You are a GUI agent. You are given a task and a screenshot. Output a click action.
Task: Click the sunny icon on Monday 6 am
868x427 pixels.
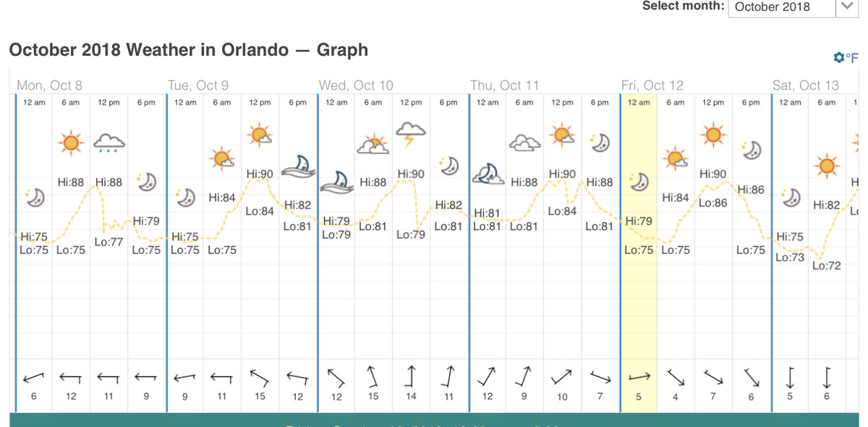pyautogui.click(x=71, y=143)
